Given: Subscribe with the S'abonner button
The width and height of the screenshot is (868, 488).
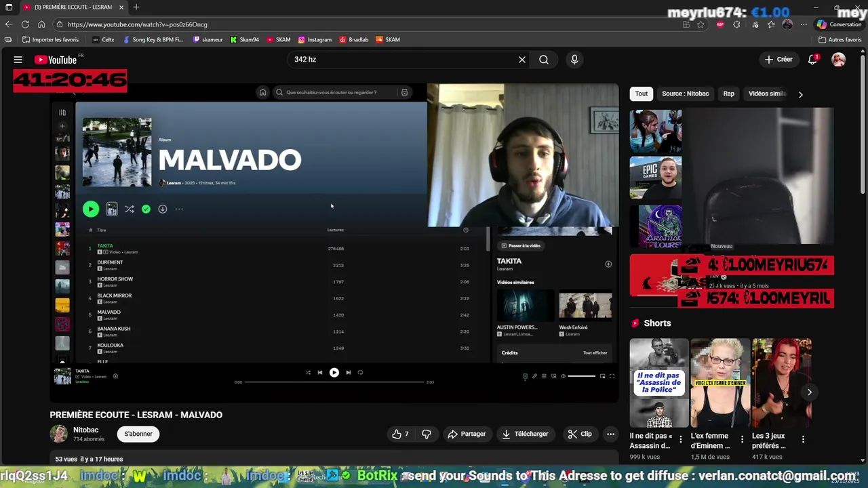Looking at the screenshot, I should (x=138, y=434).
